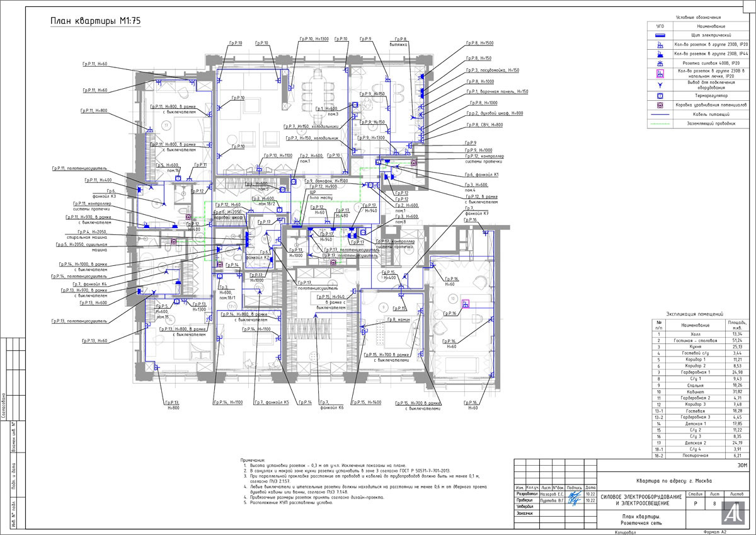Viewport: 756px width, 535px height.
Task: Click the magenta floor-hatch socket legend symbol
Action: pyautogui.click(x=660, y=74)
